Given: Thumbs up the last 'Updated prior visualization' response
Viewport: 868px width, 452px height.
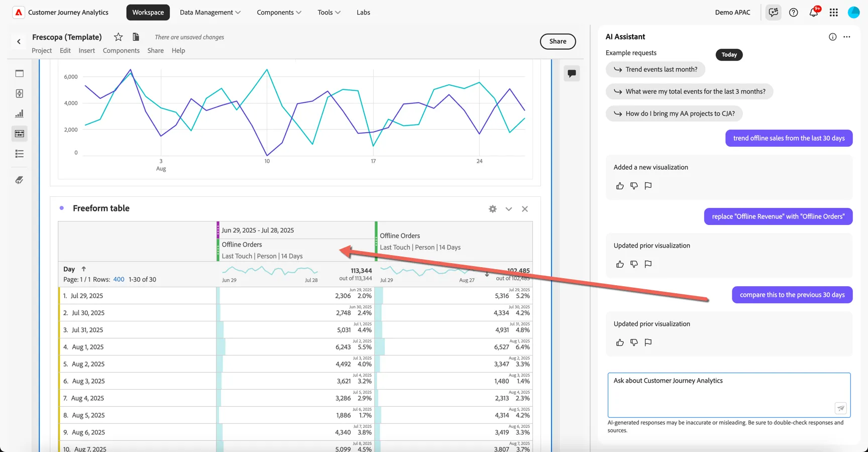Looking at the screenshot, I should coord(620,343).
